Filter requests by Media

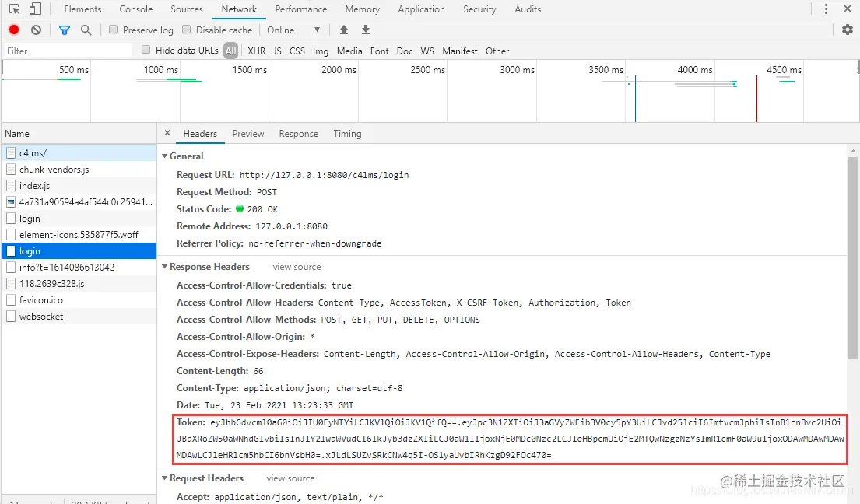349,51
